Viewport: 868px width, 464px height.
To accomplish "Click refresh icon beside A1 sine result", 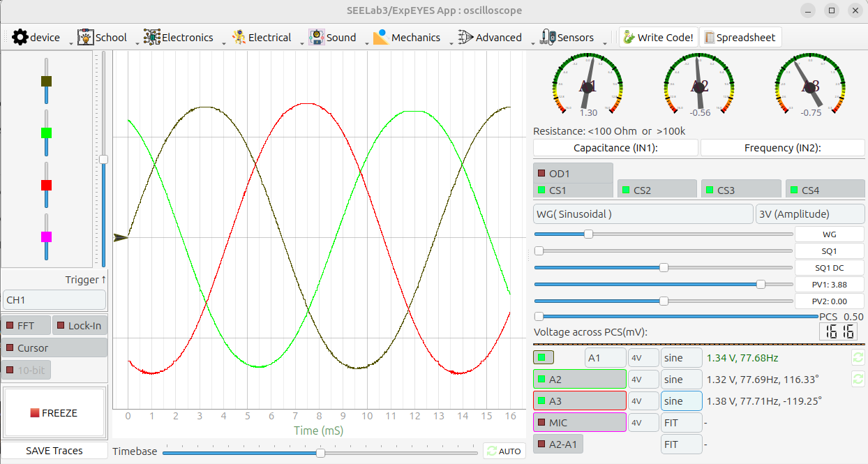I will 857,358.
